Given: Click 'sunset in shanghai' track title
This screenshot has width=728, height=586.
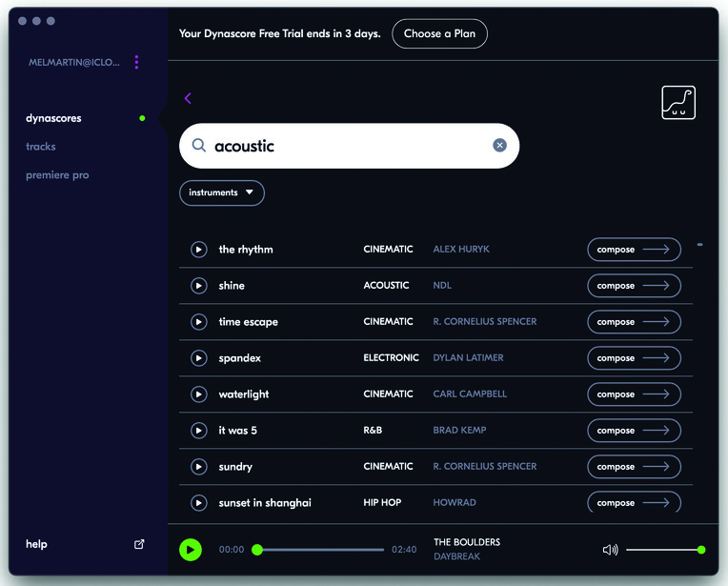Looking at the screenshot, I should [x=265, y=503].
